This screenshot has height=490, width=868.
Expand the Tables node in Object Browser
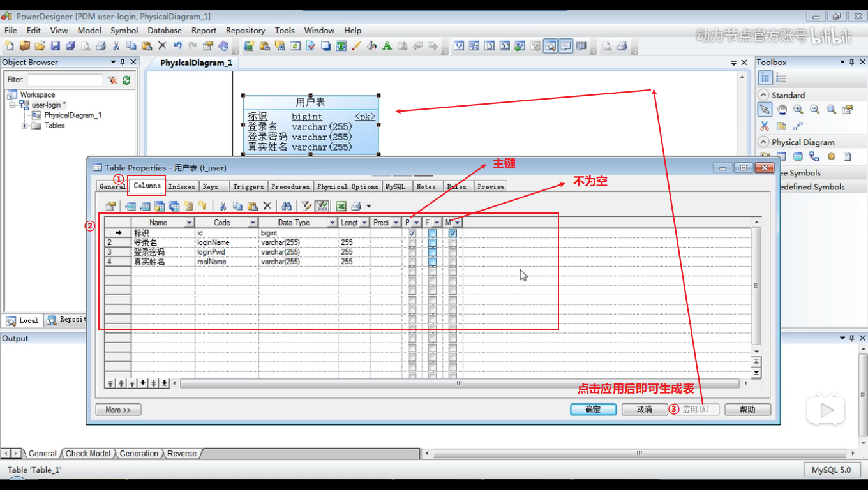[24, 126]
